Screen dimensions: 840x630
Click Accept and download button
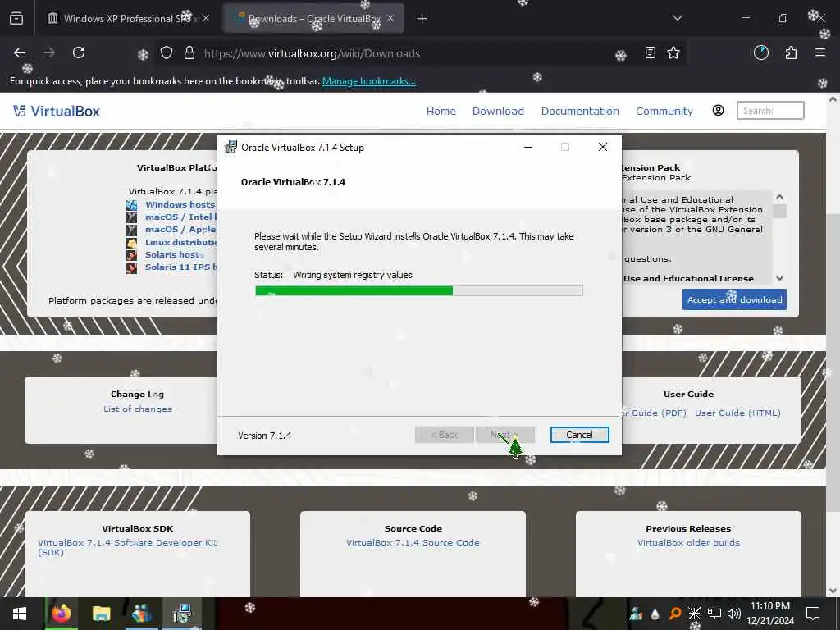pos(734,299)
